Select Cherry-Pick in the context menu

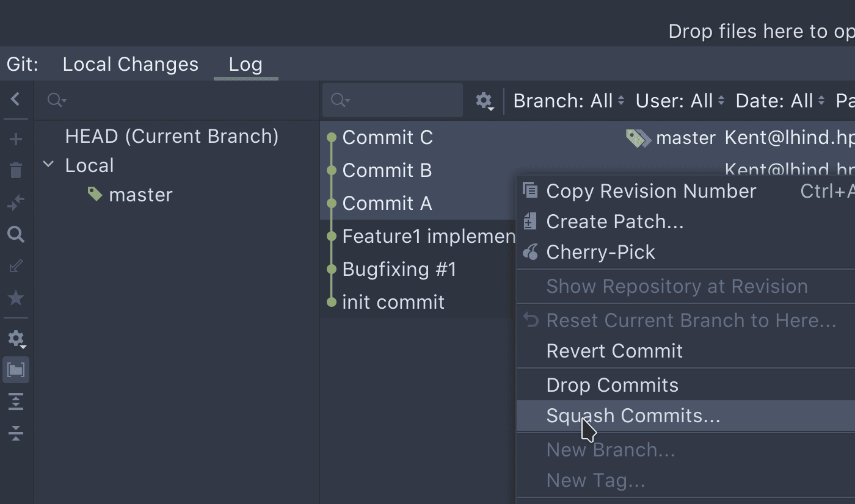click(x=601, y=251)
